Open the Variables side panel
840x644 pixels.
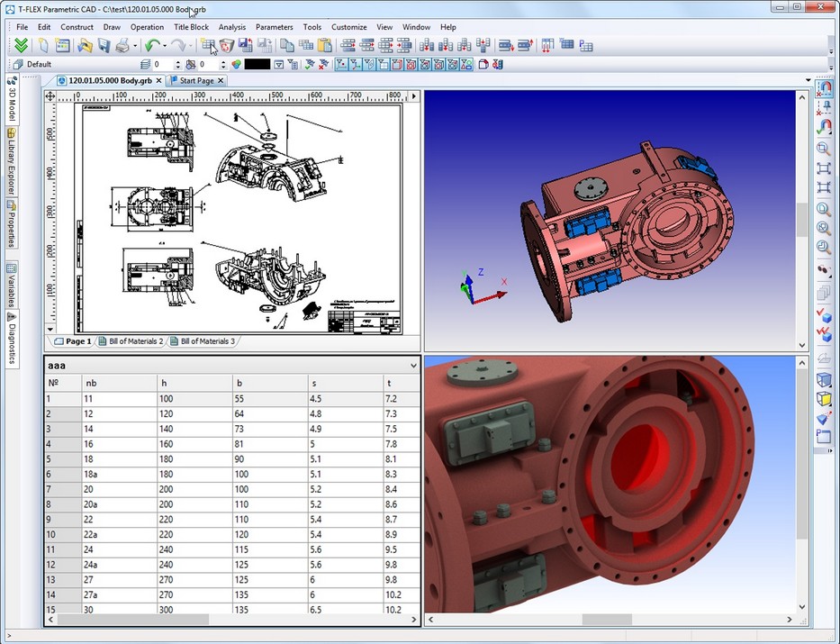11,286
